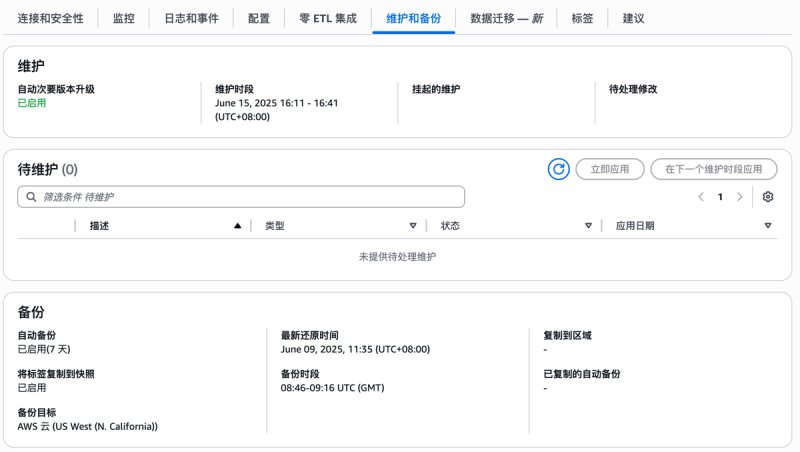800x452 pixels.
Task: Open the 建议 tab
Action: click(633, 18)
